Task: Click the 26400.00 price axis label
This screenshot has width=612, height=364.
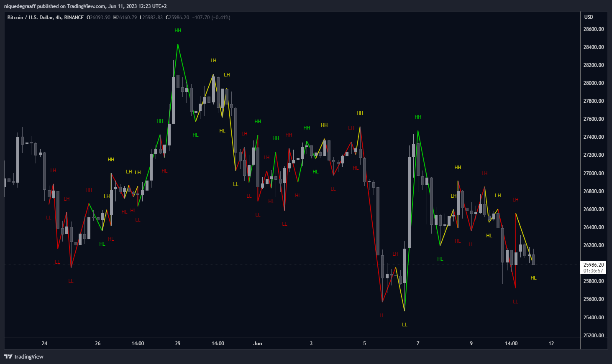Action: click(x=594, y=227)
